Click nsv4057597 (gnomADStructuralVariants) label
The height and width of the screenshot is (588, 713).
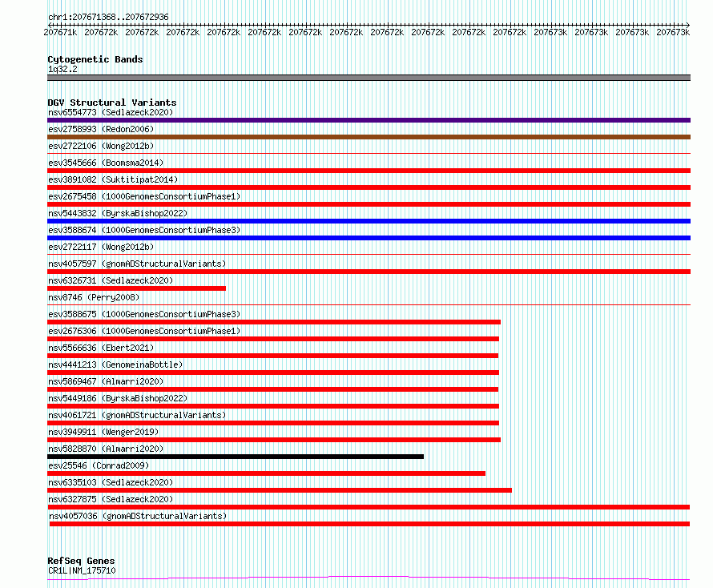click(x=137, y=264)
